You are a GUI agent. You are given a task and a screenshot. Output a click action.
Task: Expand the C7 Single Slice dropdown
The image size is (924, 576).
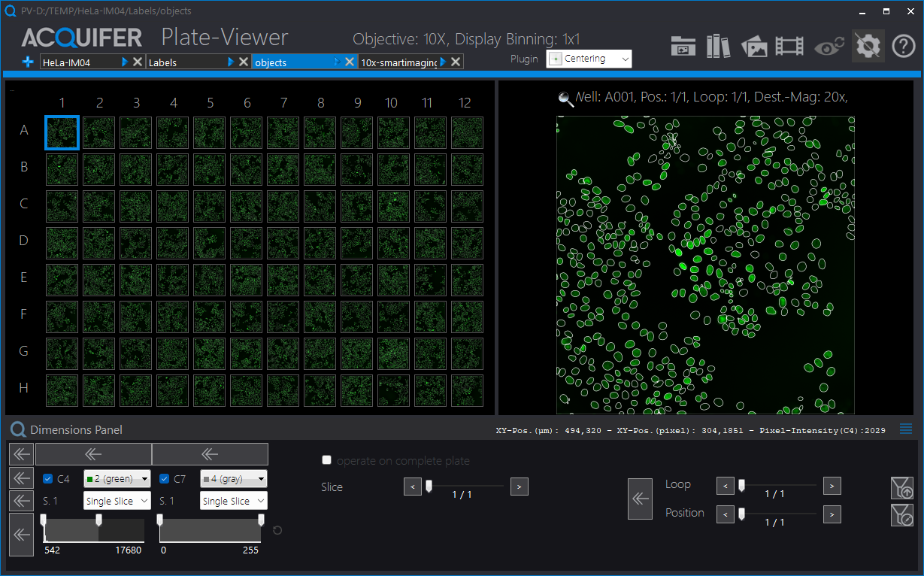pyautogui.click(x=234, y=501)
